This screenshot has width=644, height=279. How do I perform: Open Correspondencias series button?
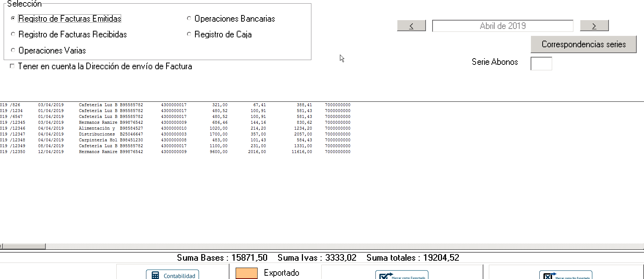(583, 44)
